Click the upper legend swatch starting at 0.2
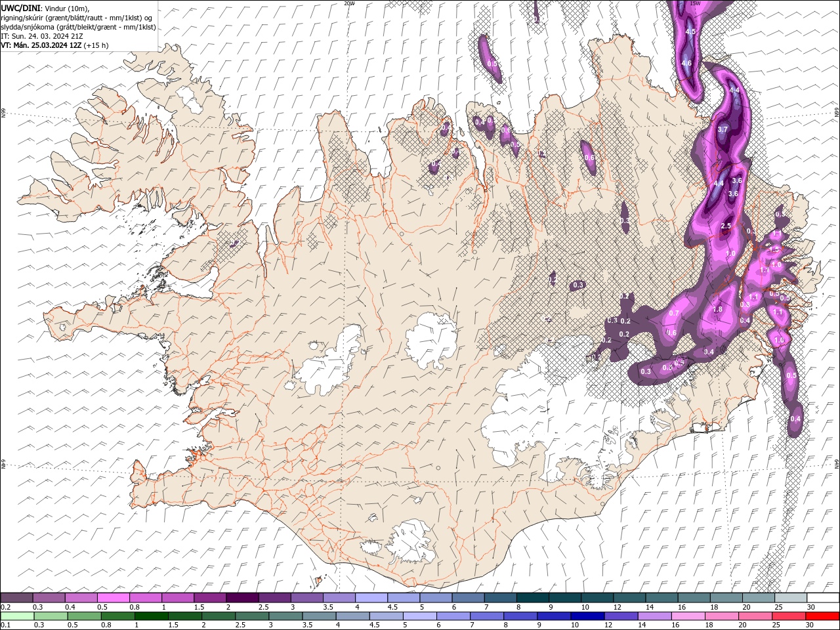840x630 pixels. coord(17,598)
